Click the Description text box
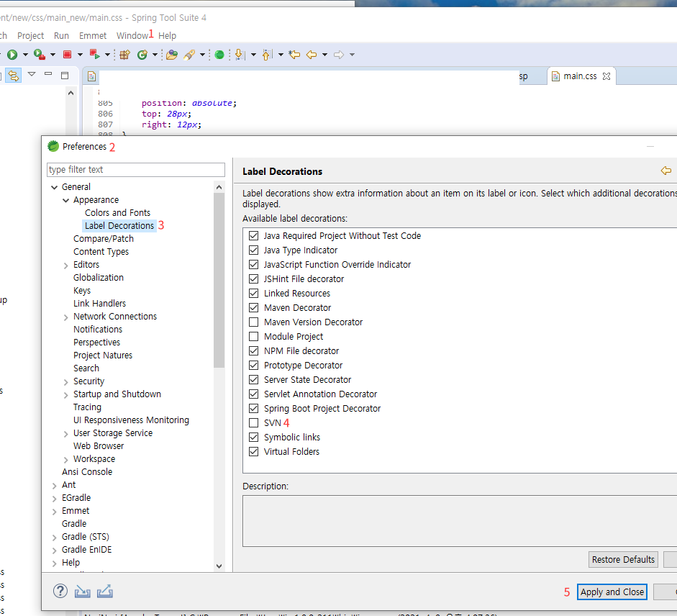 [460, 521]
